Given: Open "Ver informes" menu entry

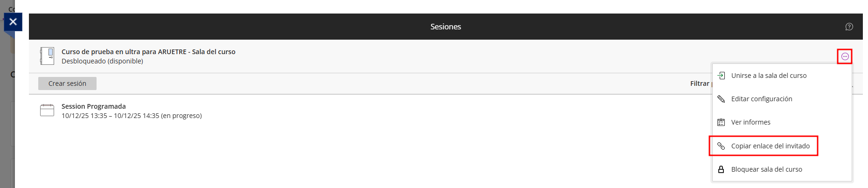Looking at the screenshot, I should [750, 122].
